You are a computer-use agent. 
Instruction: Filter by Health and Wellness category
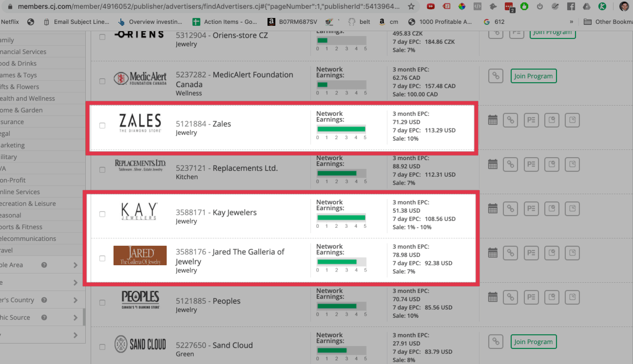[27, 98]
